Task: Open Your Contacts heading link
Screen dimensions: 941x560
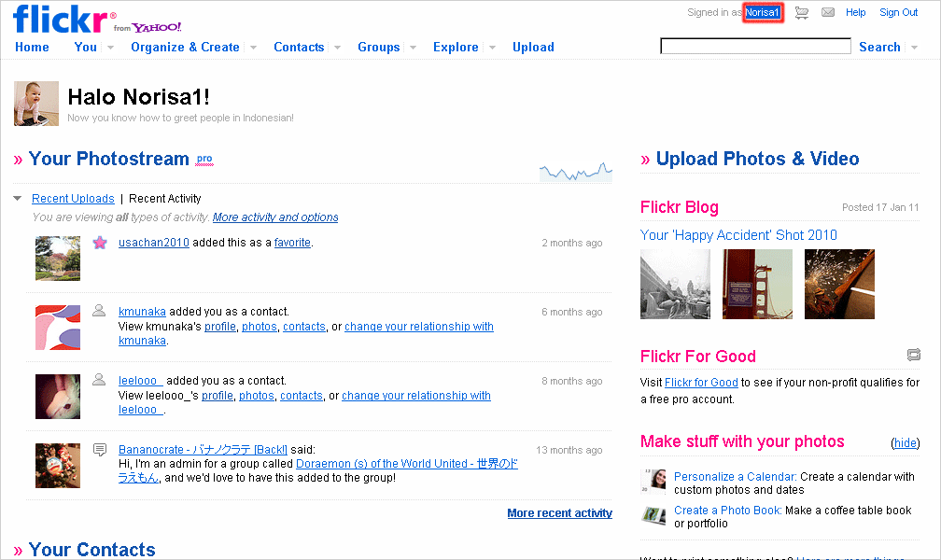Action: (91, 549)
